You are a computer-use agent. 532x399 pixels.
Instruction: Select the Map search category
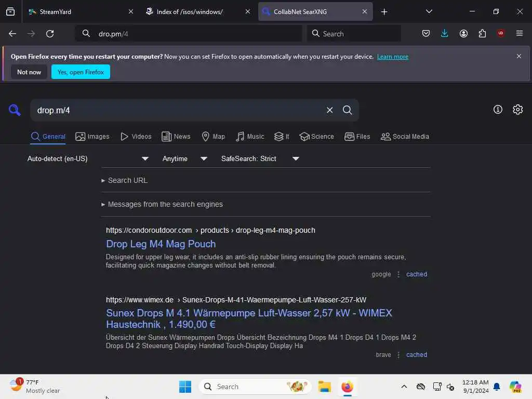coord(213,137)
